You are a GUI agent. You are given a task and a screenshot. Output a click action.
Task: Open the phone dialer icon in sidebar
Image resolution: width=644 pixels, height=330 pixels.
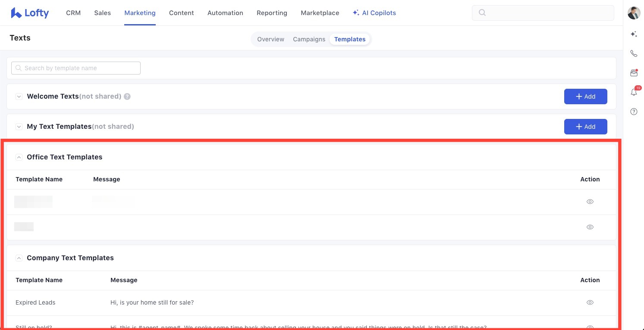634,53
